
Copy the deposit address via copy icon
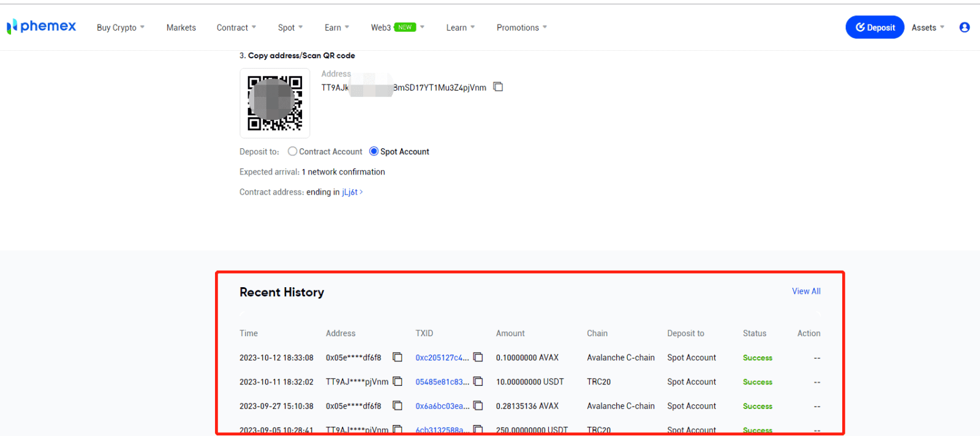(498, 87)
